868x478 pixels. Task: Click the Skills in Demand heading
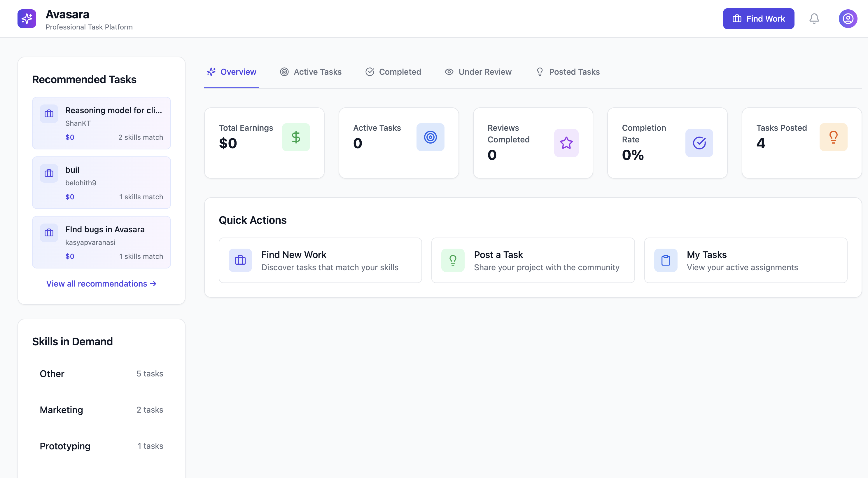click(x=72, y=341)
